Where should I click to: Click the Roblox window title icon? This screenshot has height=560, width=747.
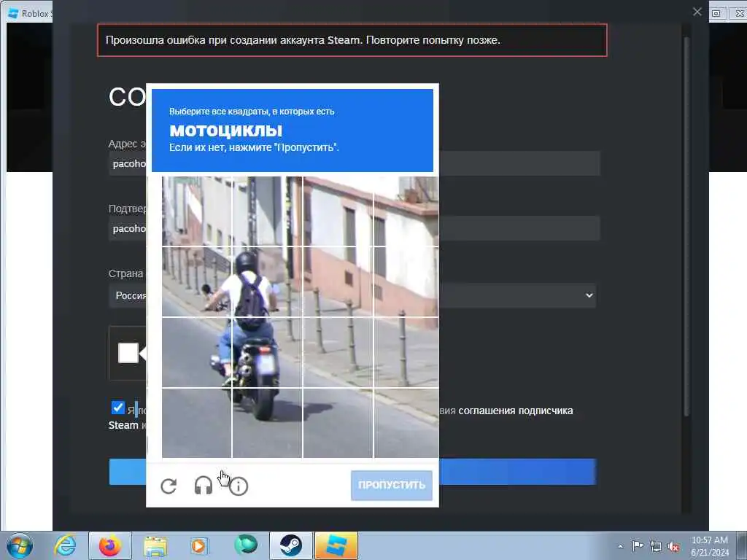pyautogui.click(x=13, y=13)
